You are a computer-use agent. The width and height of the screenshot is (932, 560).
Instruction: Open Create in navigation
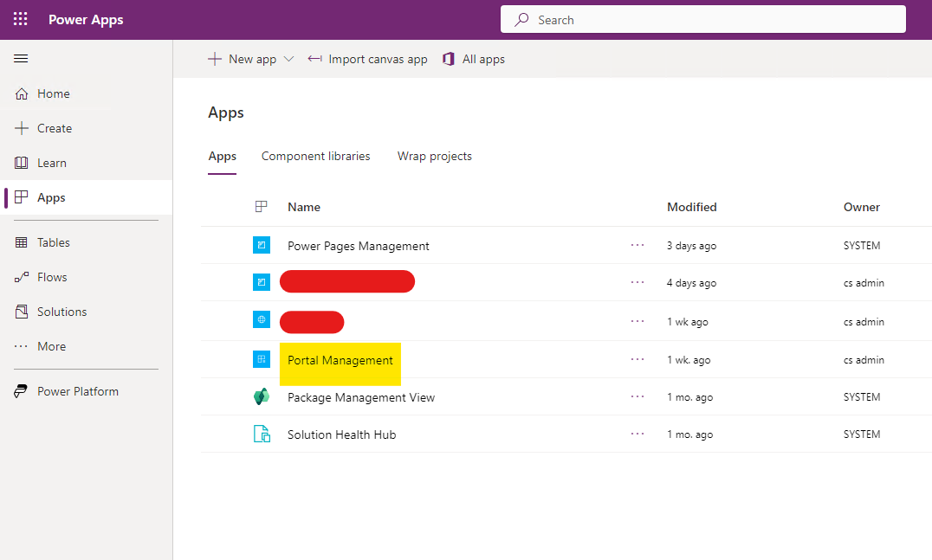point(55,128)
